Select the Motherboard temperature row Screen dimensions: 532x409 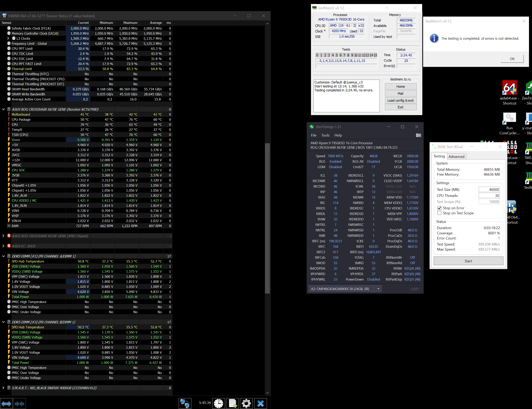click(x=86, y=114)
